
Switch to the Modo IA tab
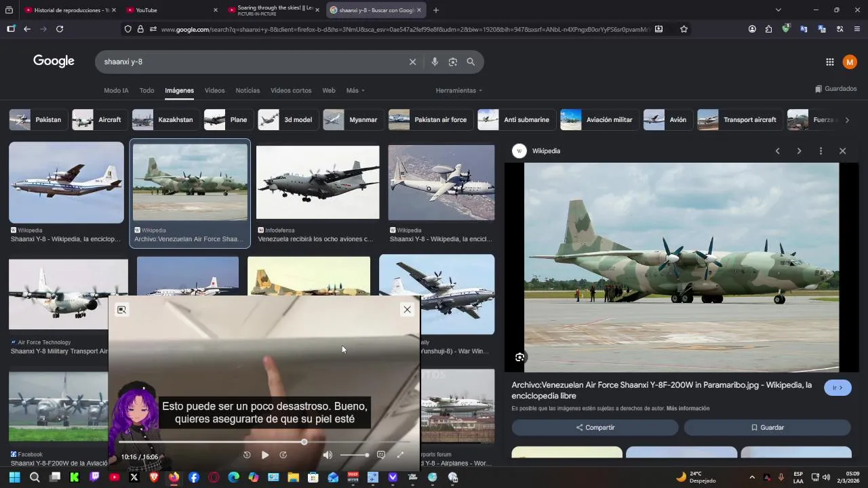tap(116, 90)
